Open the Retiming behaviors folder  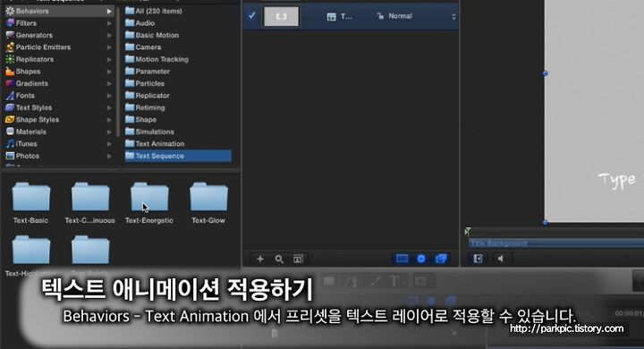pos(145,107)
